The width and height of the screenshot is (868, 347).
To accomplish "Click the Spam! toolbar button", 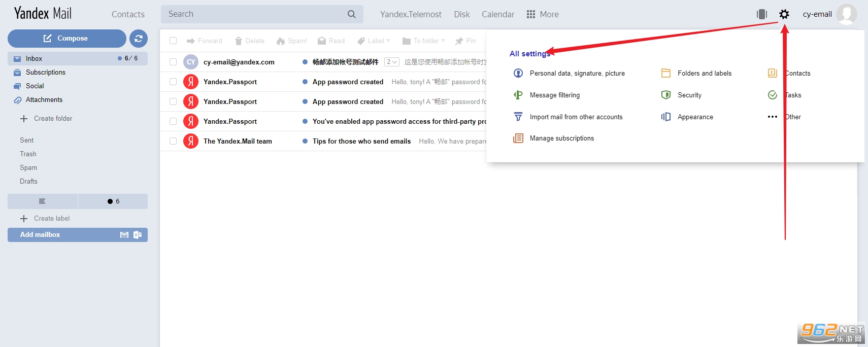I will coord(291,41).
